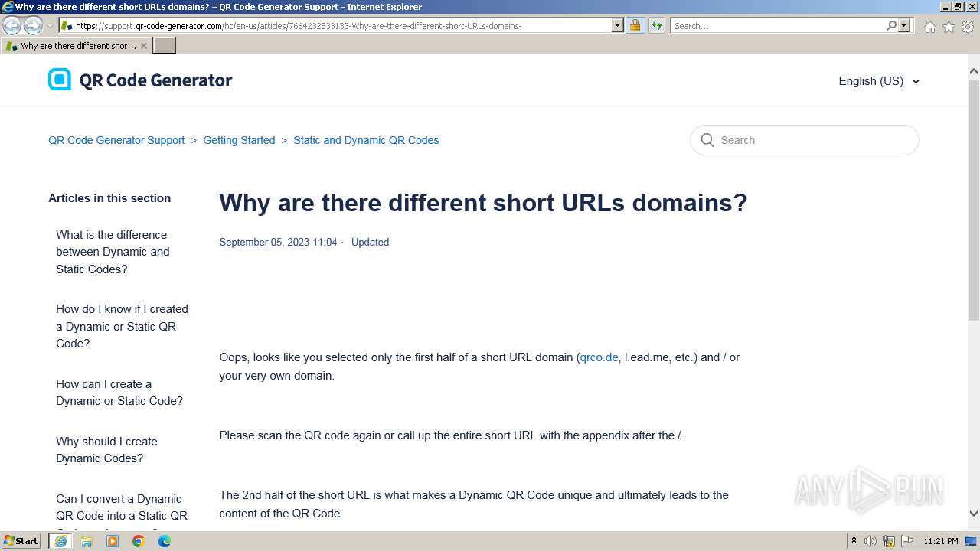The height and width of the screenshot is (551, 980).
Task: Click the security lock icon in address bar
Action: (635, 25)
